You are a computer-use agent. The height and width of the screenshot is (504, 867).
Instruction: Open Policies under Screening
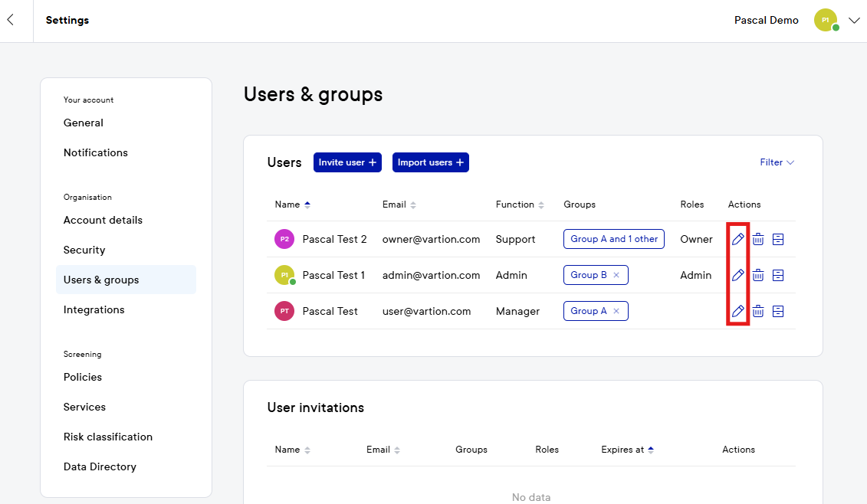tap(82, 377)
